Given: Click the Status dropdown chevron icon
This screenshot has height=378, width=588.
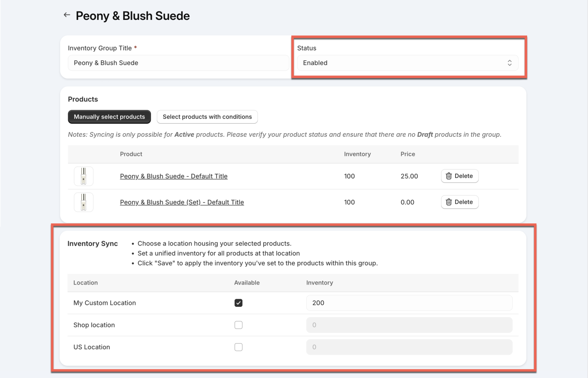Looking at the screenshot, I should (510, 63).
